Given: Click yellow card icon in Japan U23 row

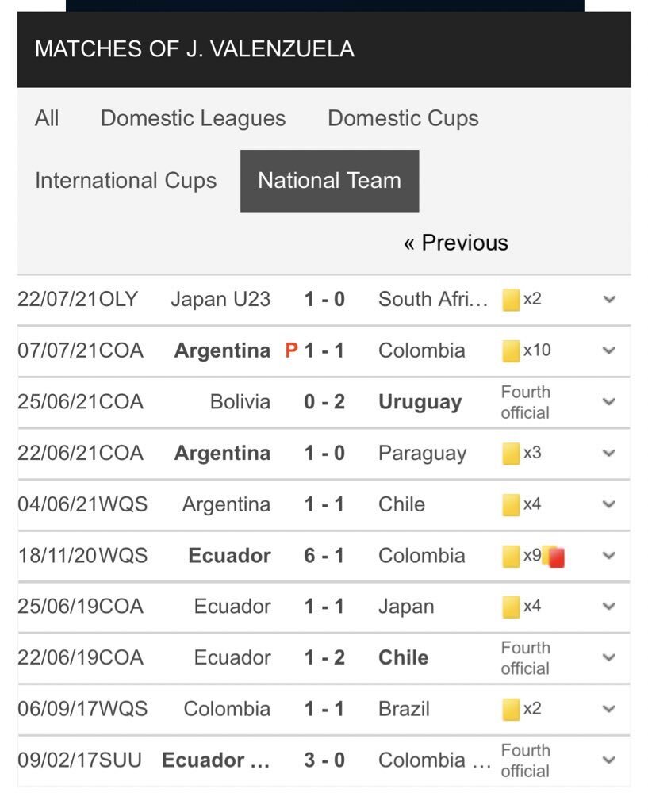Looking at the screenshot, I should coord(511,300).
